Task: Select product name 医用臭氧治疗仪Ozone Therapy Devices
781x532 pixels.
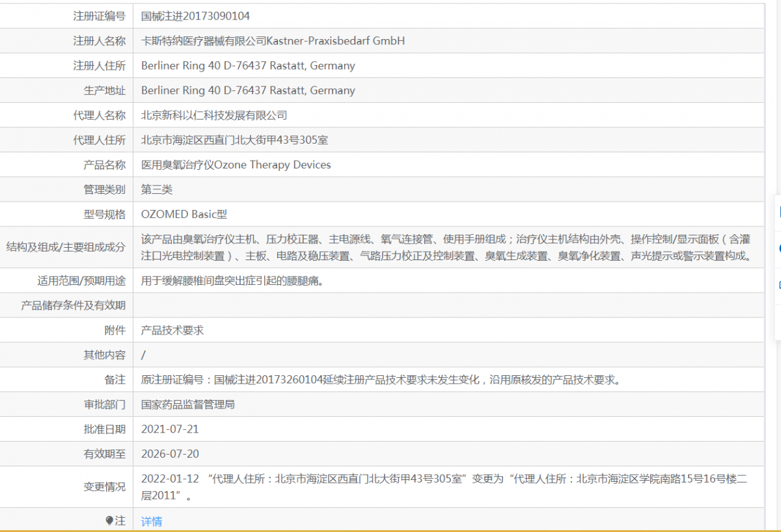Action: click(236, 165)
